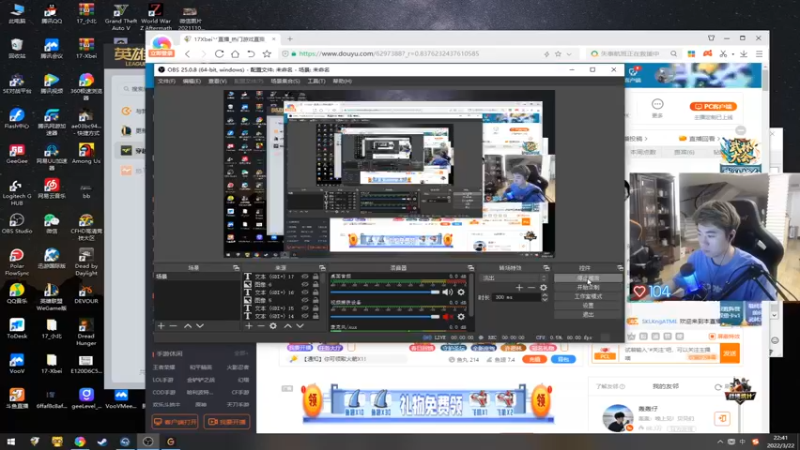Pop out the Audio Mixer dock

tap(470, 268)
